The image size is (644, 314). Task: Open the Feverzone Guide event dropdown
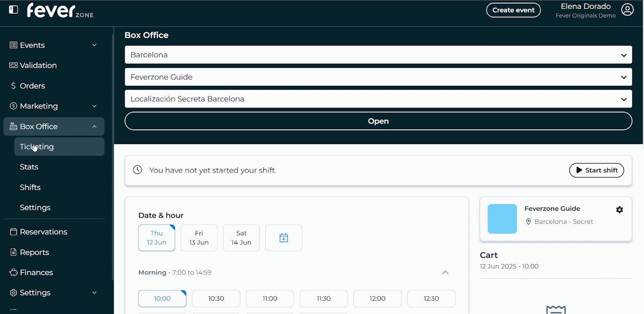(378, 77)
